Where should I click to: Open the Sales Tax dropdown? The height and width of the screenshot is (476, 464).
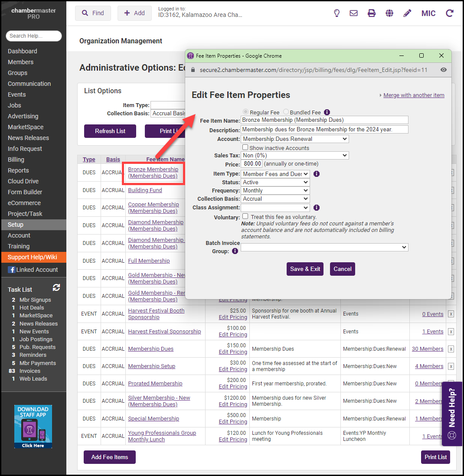(294, 155)
